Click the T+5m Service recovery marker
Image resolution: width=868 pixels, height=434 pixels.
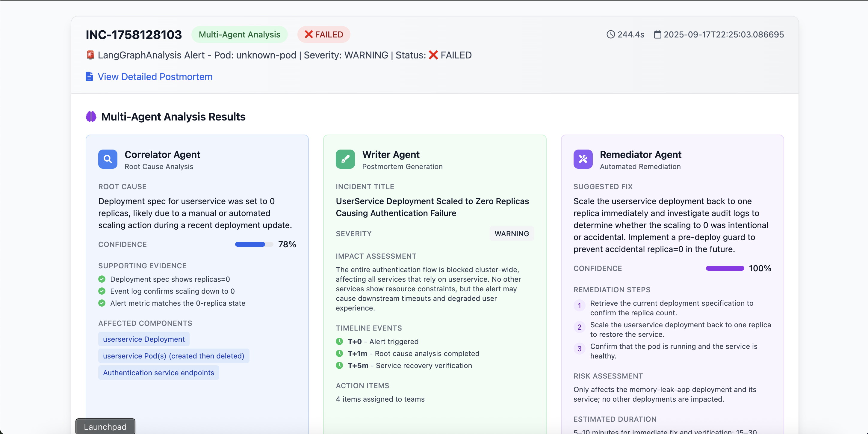(x=339, y=366)
